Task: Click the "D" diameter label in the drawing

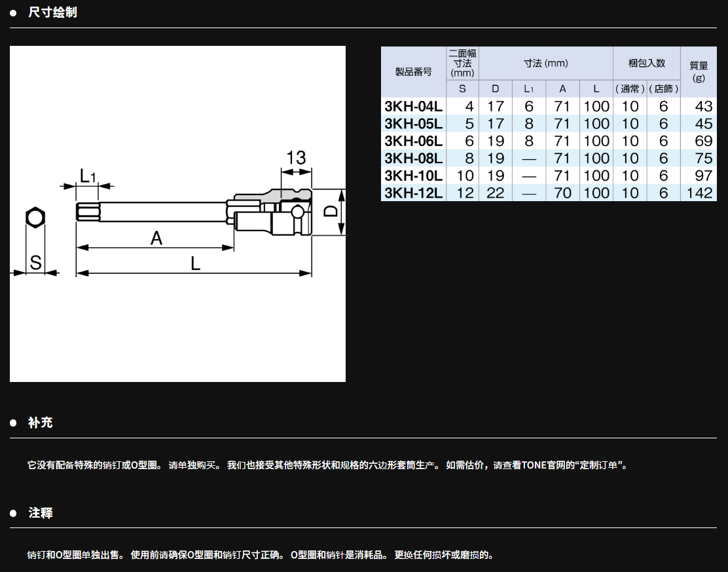Action: tap(331, 211)
